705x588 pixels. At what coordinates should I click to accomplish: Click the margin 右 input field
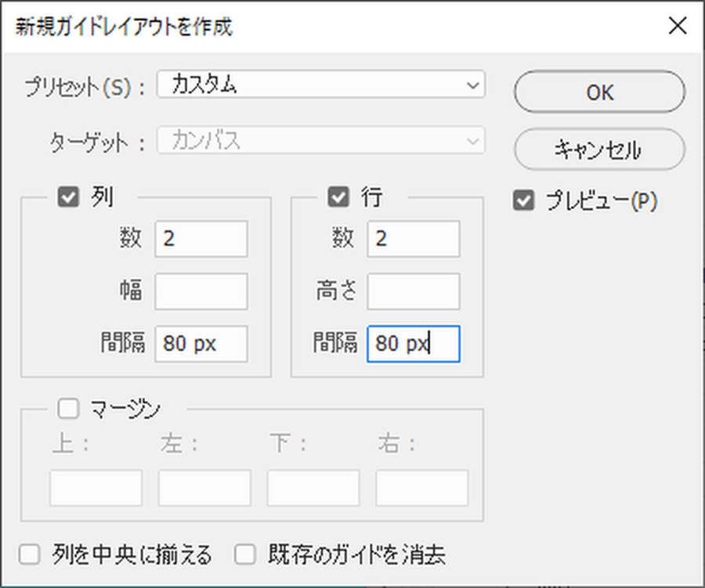pyautogui.click(x=422, y=488)
